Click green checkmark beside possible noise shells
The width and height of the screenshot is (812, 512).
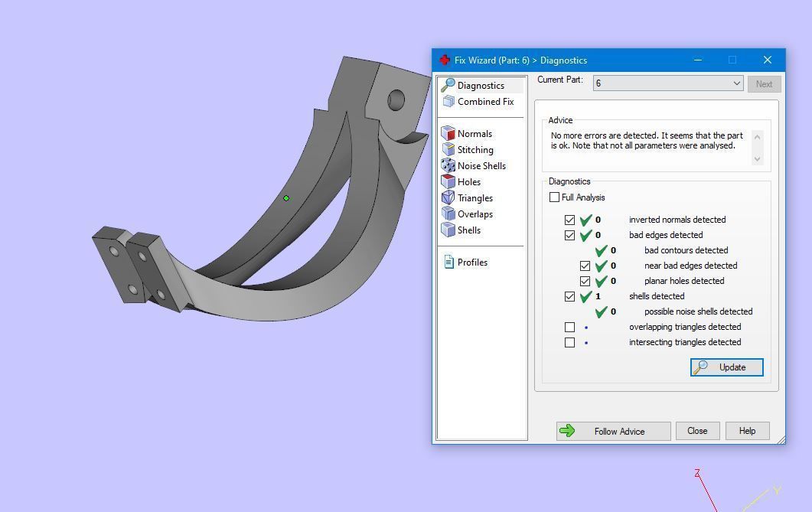point(601,312)
